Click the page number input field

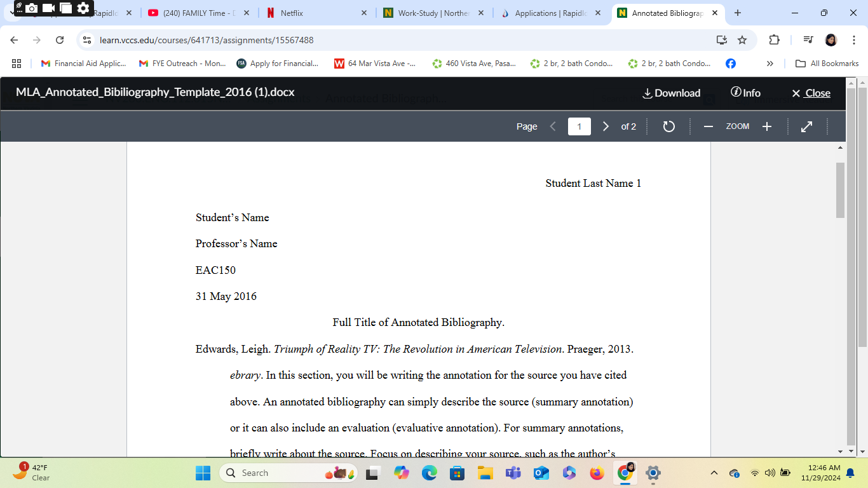pyautogui.click(x=579, y=126)
